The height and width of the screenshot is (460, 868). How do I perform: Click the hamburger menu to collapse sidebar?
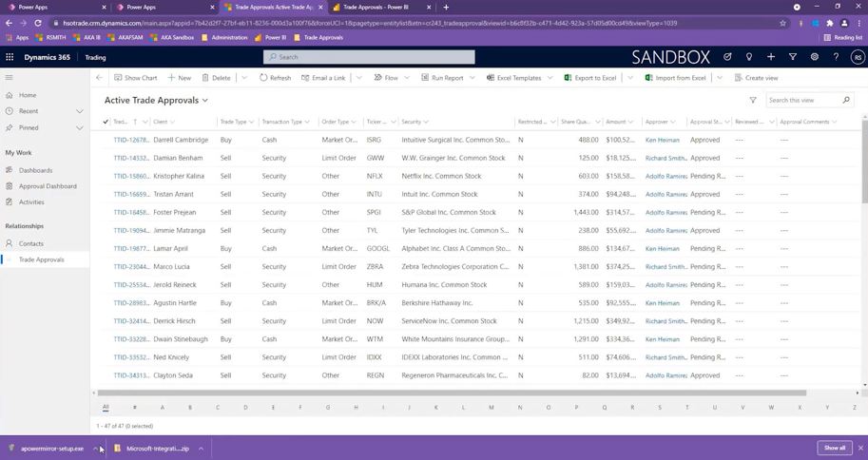(9, 78)
